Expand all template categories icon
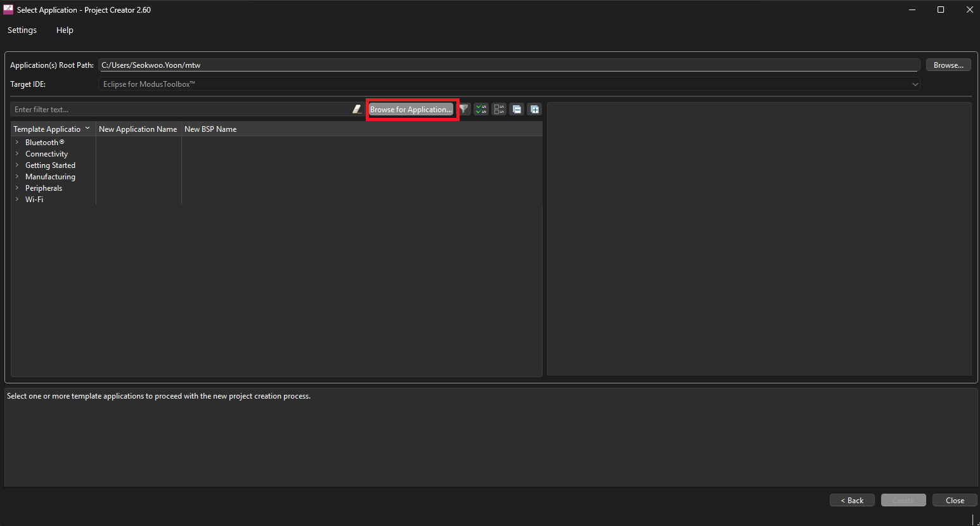The width and height of the screenshot is (980, 526). tap(534, 110)
